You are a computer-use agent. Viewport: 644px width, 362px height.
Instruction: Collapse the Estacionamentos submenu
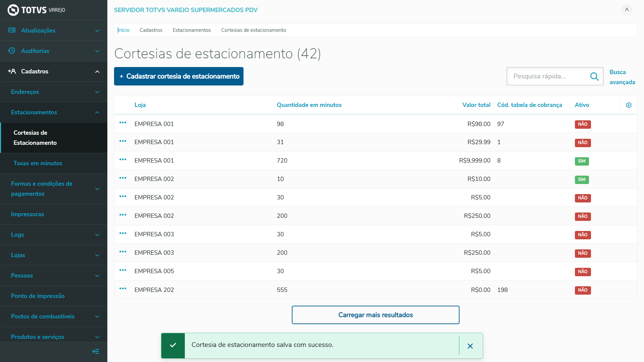(x=97, y=112)
